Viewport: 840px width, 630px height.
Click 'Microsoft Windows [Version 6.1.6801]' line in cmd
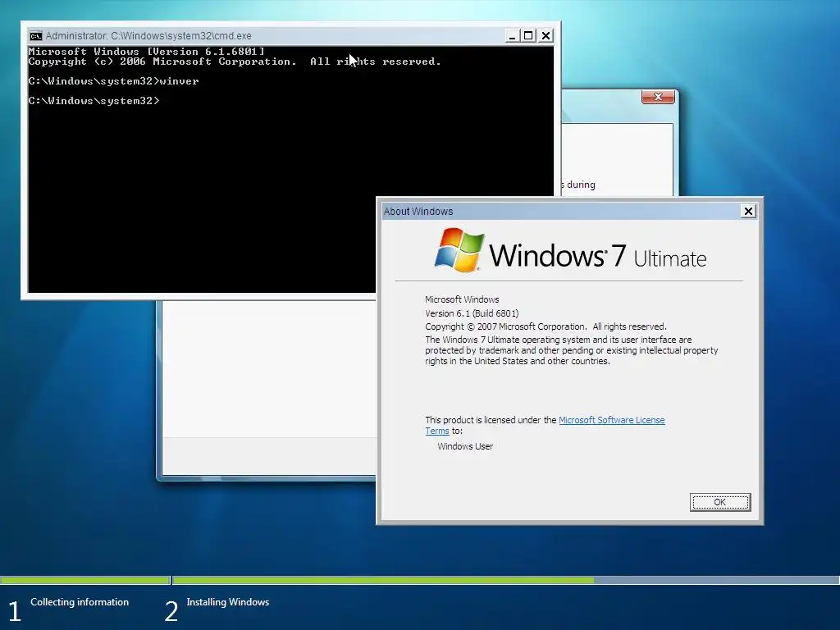(x=146, y=52)
